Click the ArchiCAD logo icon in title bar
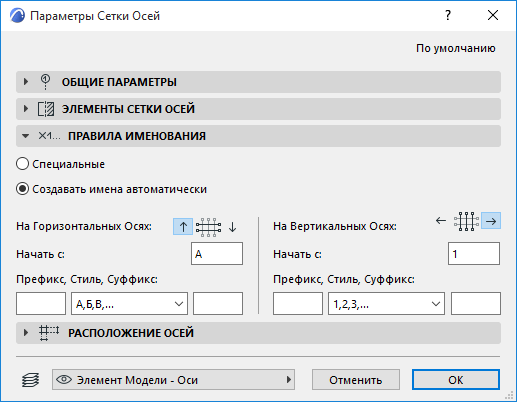517x402 pixels. (17, 16)
